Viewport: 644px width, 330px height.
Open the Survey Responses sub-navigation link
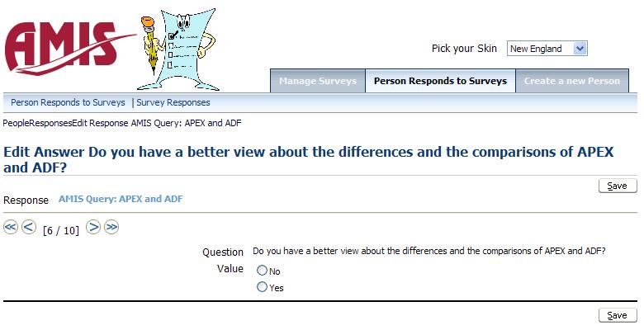coord(173,103)
